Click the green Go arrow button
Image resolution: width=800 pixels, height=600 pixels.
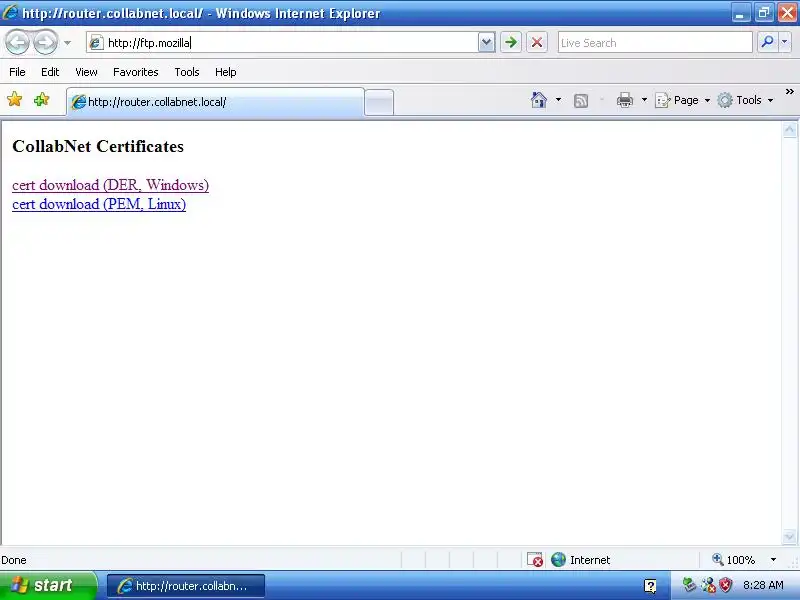point(511,43)
